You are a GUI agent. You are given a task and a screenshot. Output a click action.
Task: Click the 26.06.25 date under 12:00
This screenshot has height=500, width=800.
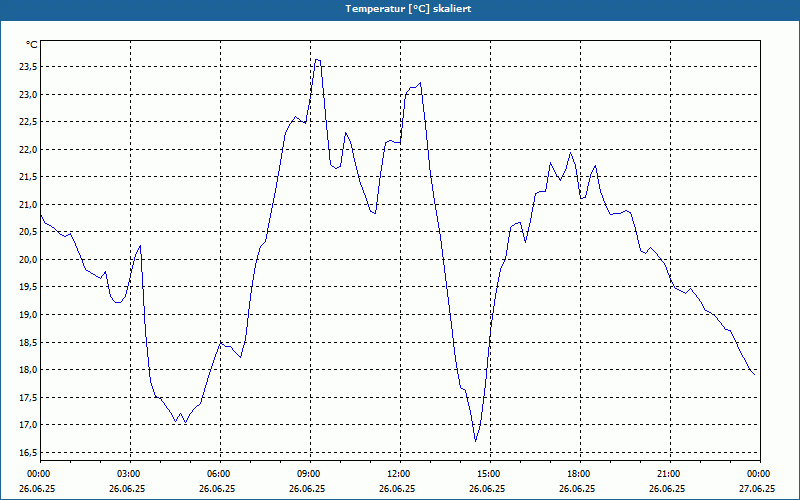pyautogui.click(x=397, y=488)
